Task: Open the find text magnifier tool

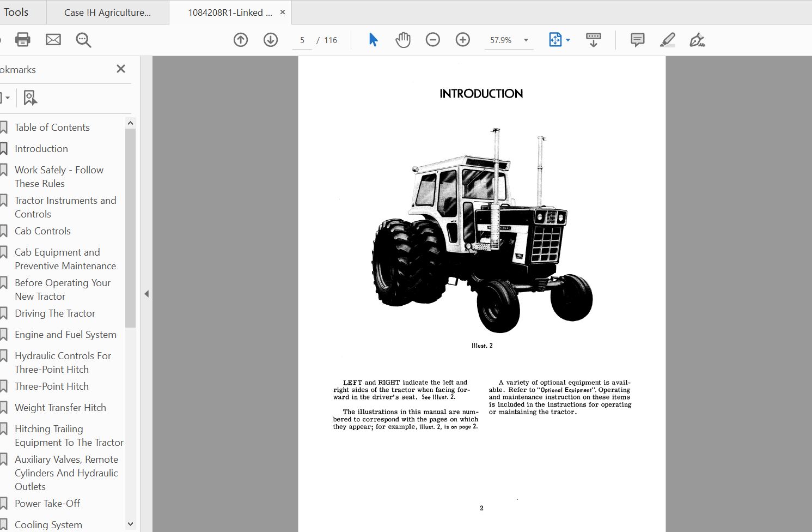Action: pos(83,40)
